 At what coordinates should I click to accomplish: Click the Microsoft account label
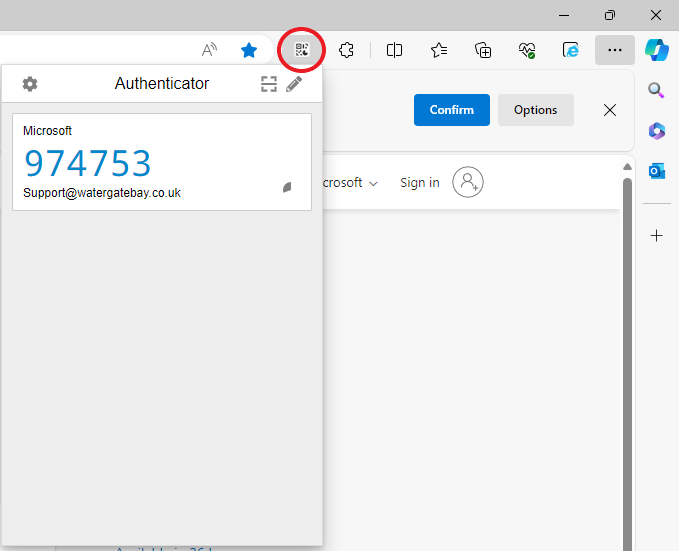pos(47,130)
